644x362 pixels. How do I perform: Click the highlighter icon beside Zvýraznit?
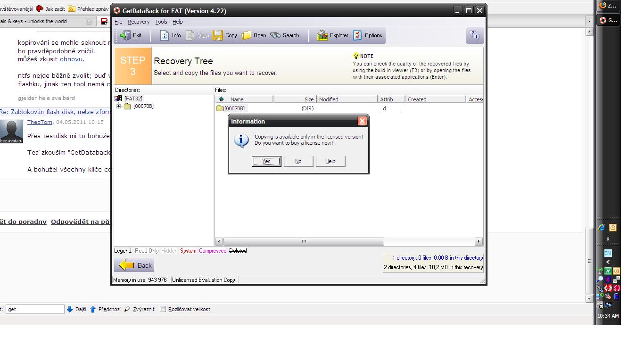[127, 309]
